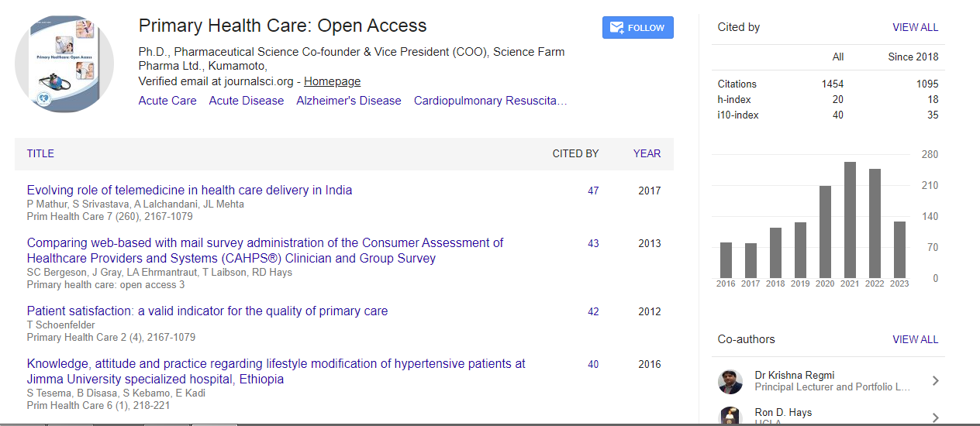Image resolution: width=980 pixels, height=426 pixels.
Task: Select the Acute Care topic tag
Action: (167, 101)
